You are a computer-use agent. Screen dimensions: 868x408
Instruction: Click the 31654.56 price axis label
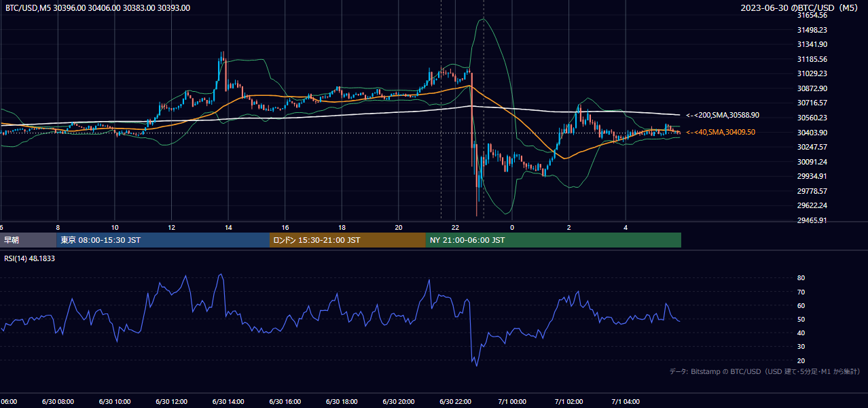[x=812, y=15]
